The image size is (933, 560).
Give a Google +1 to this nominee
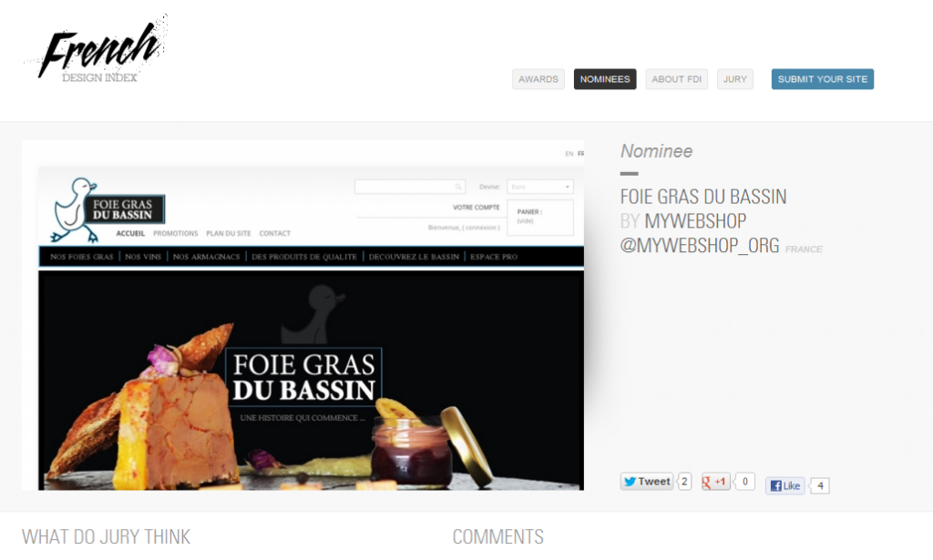coord(717,481)
